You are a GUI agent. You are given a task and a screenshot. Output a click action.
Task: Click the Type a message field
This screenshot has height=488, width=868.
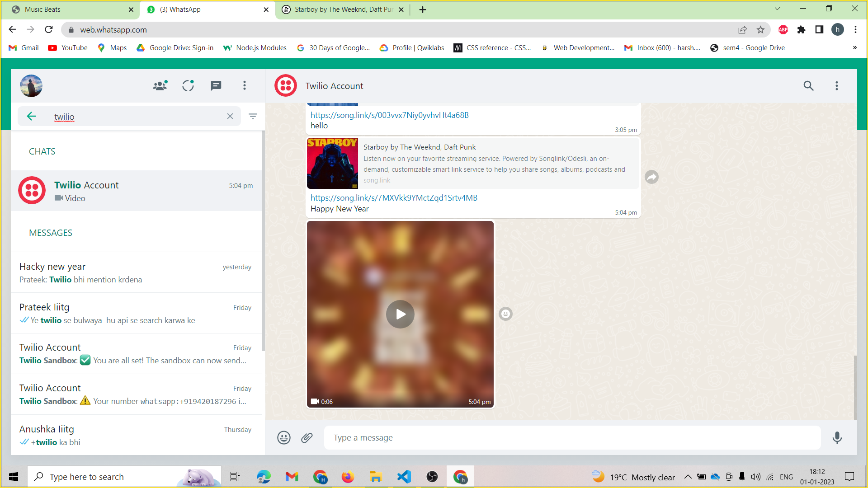pyautogui.click(x=572, y=437)
